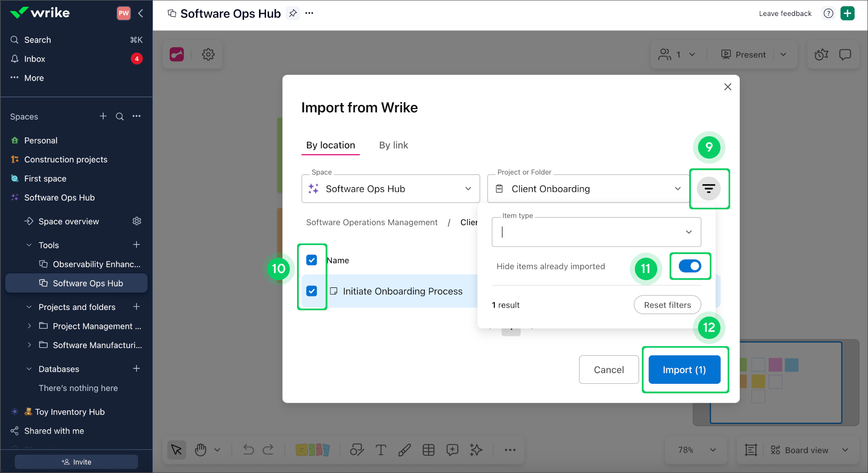The width and height of the screenshot is (868, 473).
Task: Select the brush drawing tool
Action: [405, 450]
